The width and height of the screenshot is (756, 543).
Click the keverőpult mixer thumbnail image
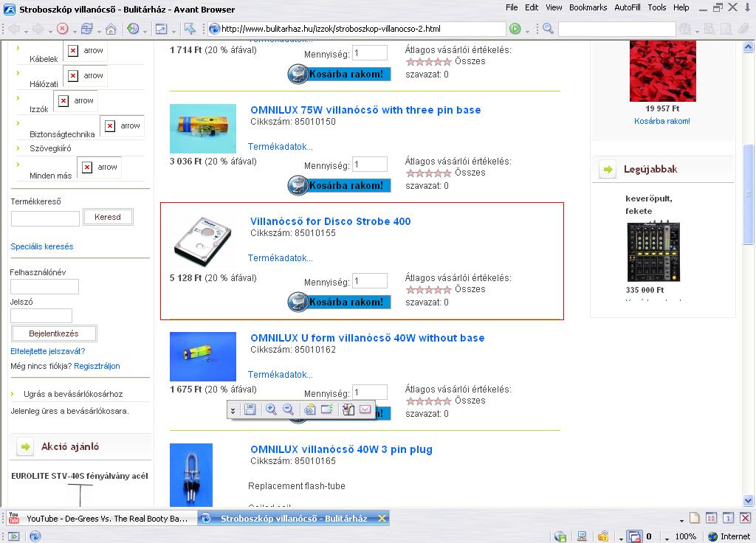pyautogui.click(x=653, y=252)
